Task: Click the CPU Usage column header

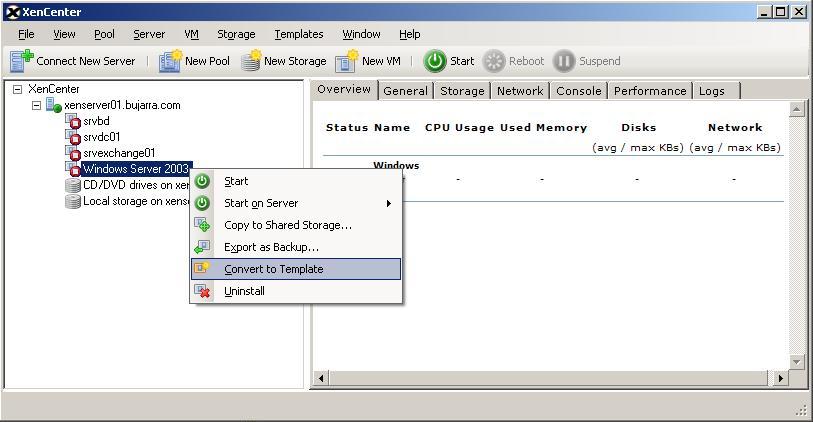Action: click(459, 128)
